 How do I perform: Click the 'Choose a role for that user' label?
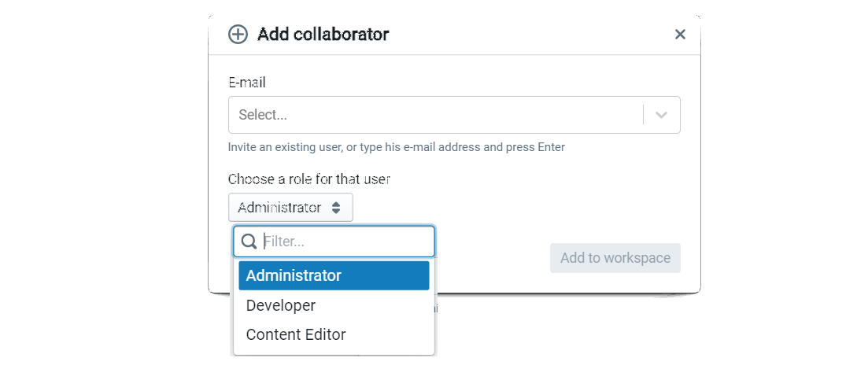coord(308,179)
